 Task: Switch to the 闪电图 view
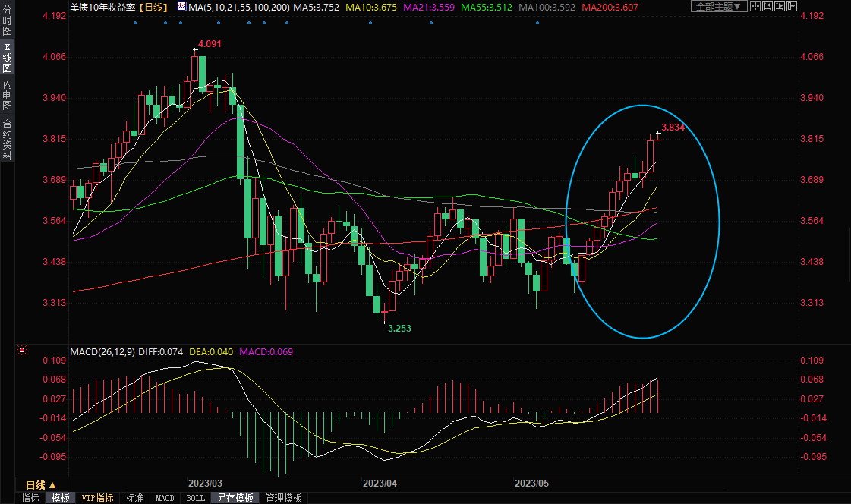[x=8, y=95]
